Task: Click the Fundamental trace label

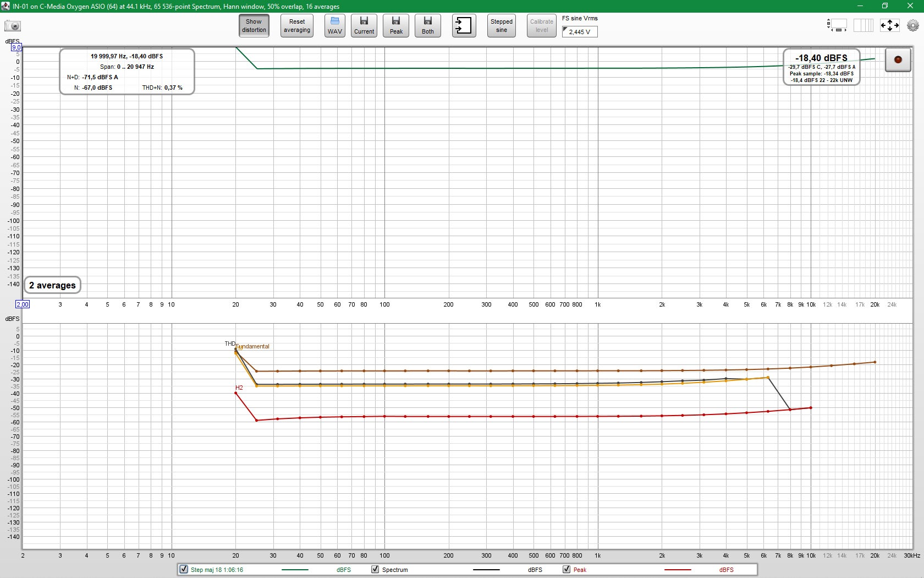Action: pyautogui.click(x=253, y=346)
